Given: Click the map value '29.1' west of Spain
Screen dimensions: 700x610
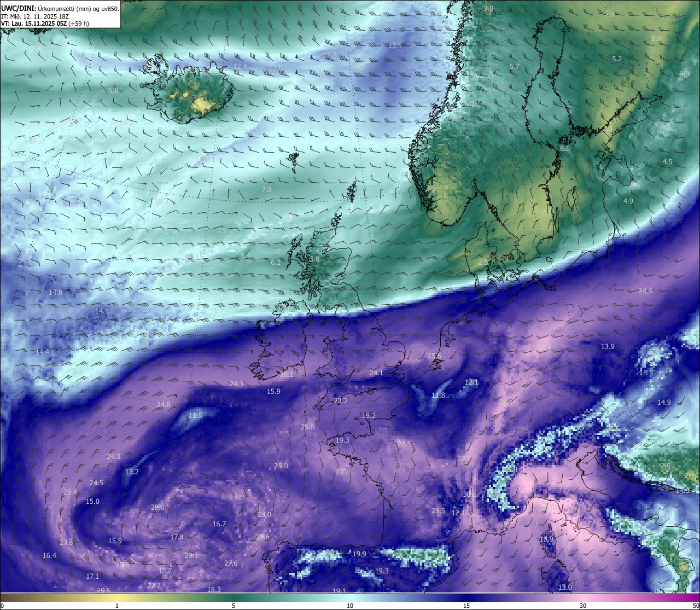Looking at the screenshot, I should [x=191, y=556].
